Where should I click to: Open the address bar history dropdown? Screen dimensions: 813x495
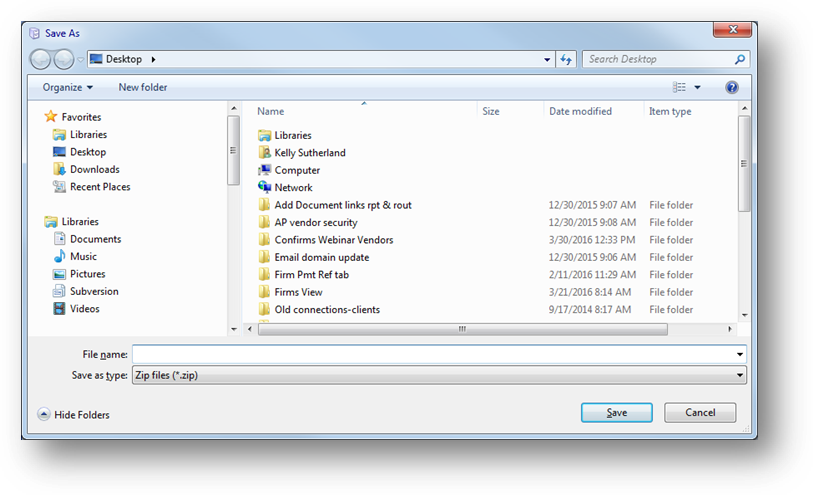pos(547,60)
